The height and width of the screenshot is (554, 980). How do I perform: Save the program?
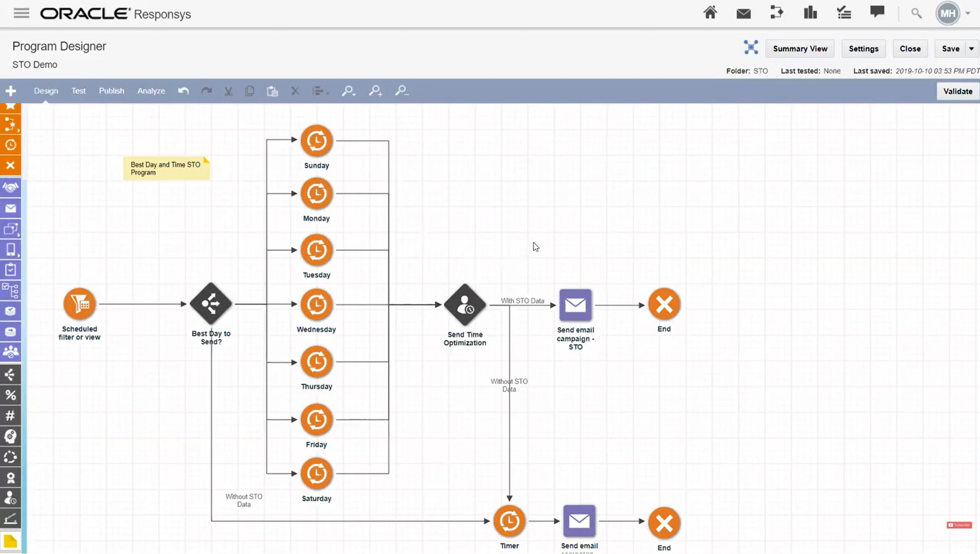[x=950, y=49]
